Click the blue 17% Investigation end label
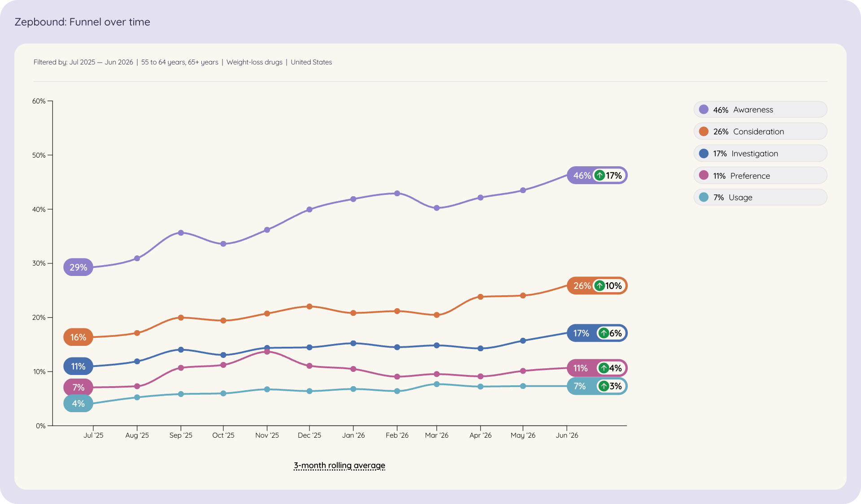The image size is (861, 504). pos(581,333)
